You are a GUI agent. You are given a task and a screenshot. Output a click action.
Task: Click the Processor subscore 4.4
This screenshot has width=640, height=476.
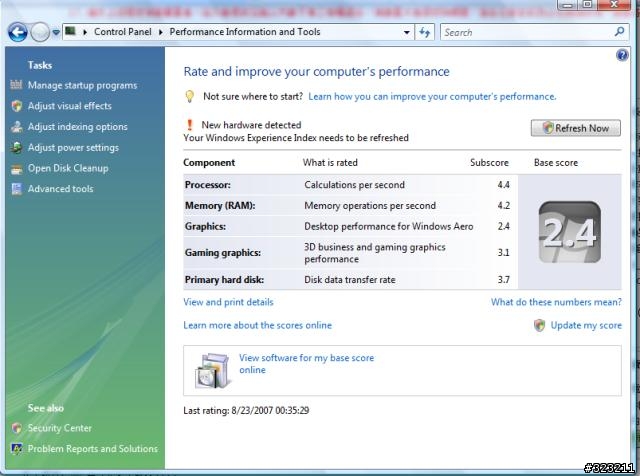tap(503, 185)
